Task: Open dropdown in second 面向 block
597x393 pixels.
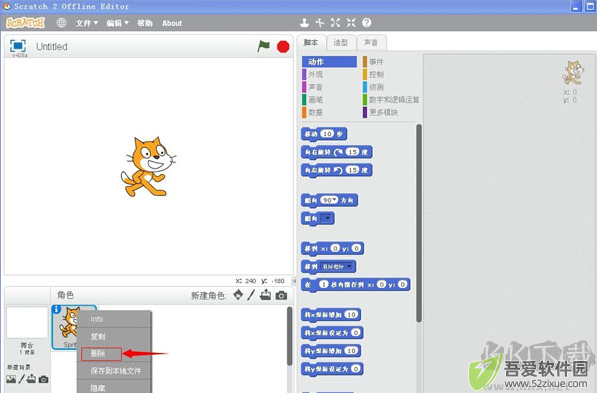Action: tap(327, 218)
